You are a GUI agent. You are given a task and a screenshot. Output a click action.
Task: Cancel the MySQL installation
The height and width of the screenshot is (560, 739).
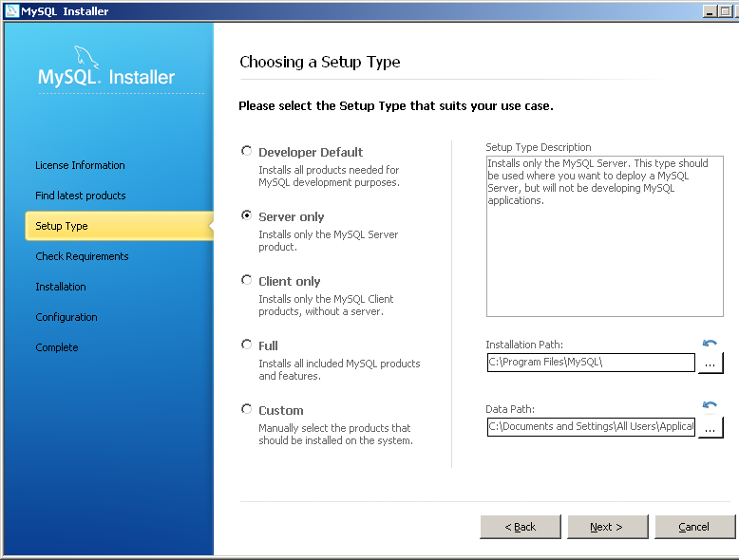point(694,527)
